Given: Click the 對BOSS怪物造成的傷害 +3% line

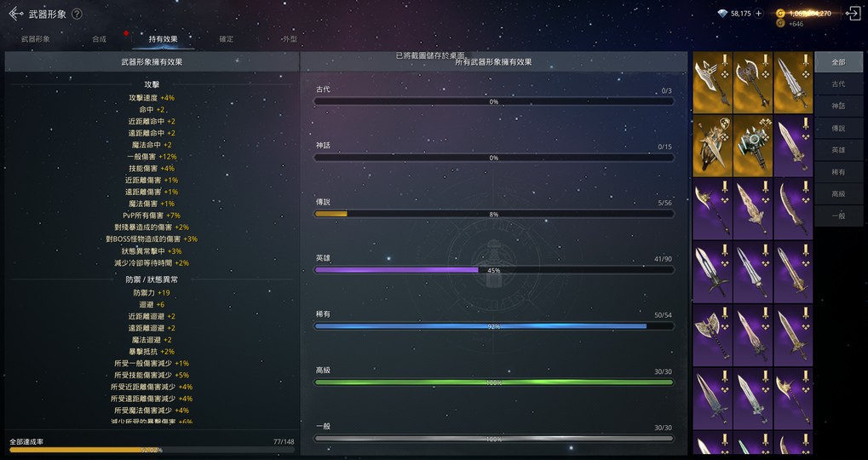Looking at the screenshot, I should [x=152, y=239].
